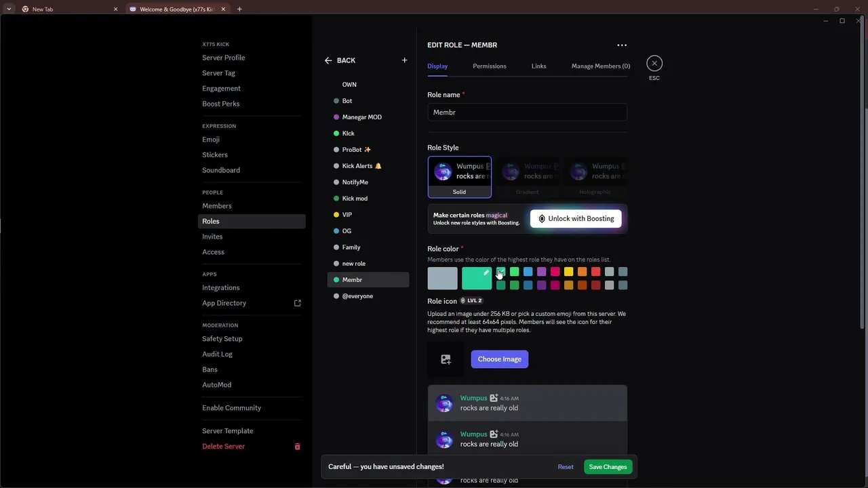Screen dimensions: 868x488
Task: Go back using the BACK arrow
Action: 340,60
